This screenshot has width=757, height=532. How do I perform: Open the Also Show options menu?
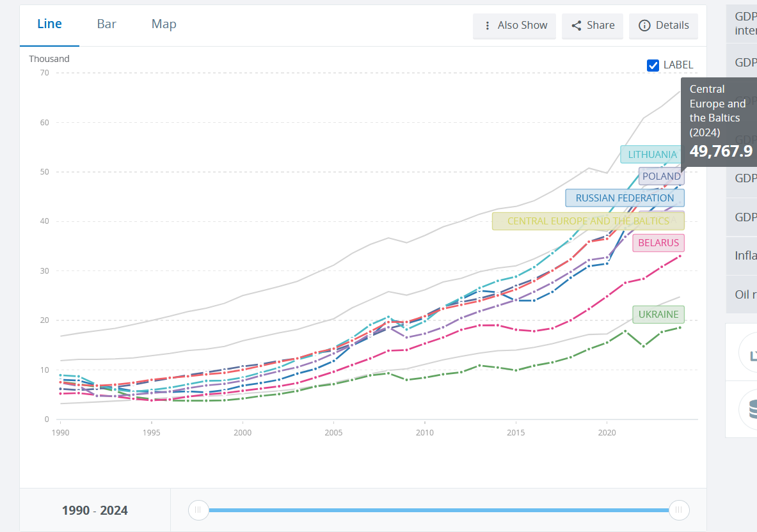pyautogui.click(x=514, y=26)
